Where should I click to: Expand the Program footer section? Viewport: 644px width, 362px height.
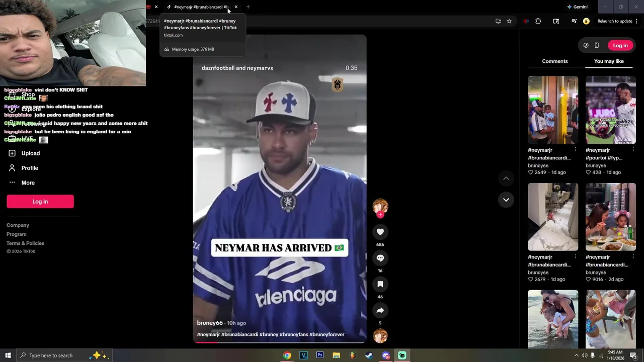17,234
